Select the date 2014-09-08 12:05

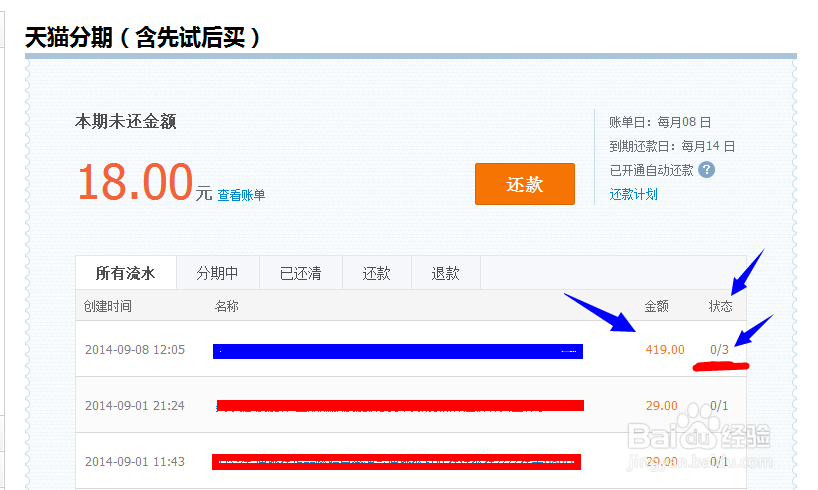tap(135, 350)
